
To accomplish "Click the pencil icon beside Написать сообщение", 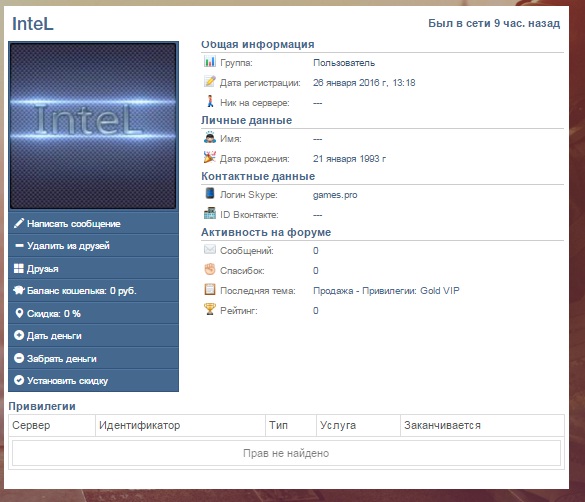I will [19, 223].
